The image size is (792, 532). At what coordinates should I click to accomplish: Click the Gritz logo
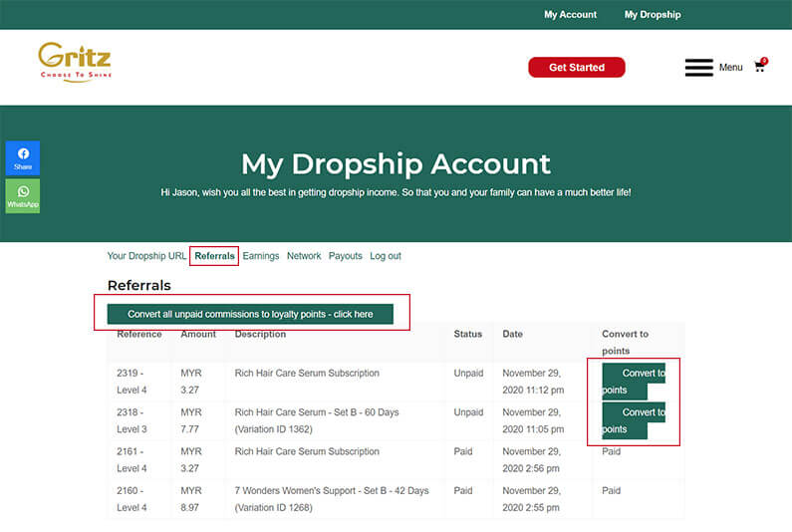(75, 62)
